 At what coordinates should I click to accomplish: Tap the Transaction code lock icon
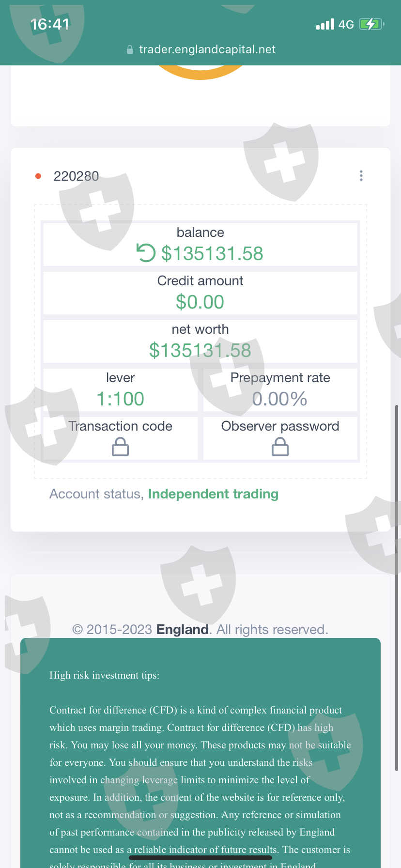pyautogui.click(x=120, y=447)
